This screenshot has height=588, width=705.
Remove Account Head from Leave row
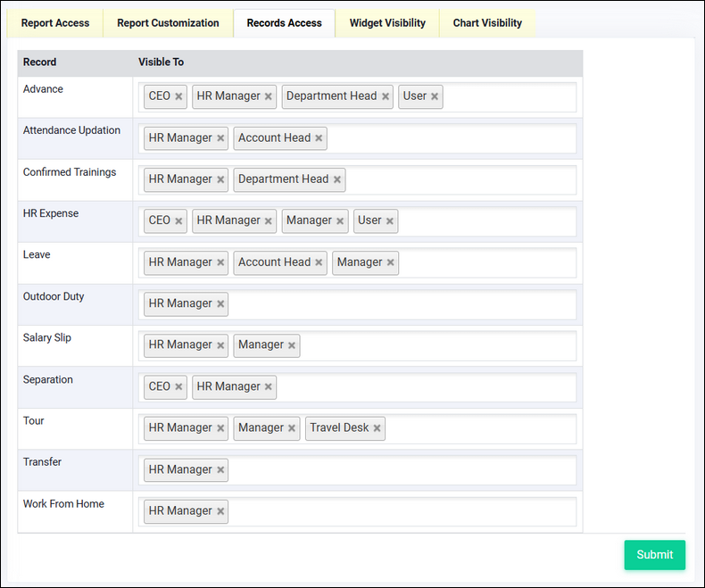pos(319,262)
